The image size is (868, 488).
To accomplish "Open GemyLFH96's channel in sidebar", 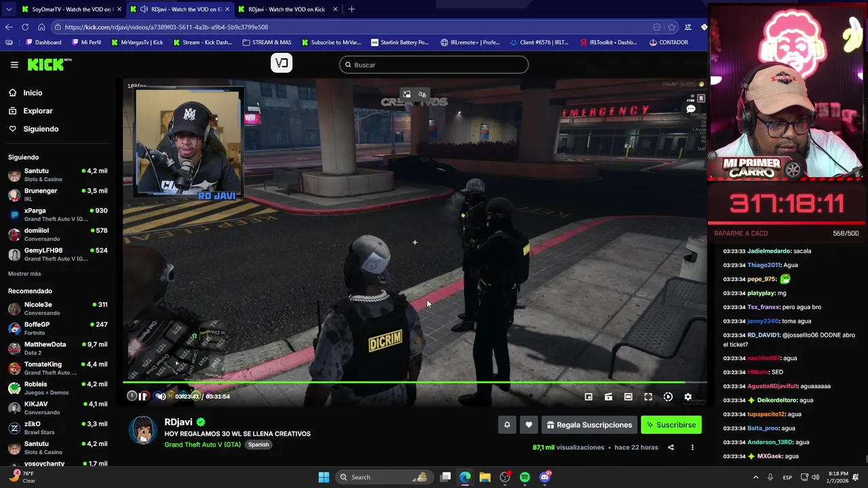I will point(58,254).
